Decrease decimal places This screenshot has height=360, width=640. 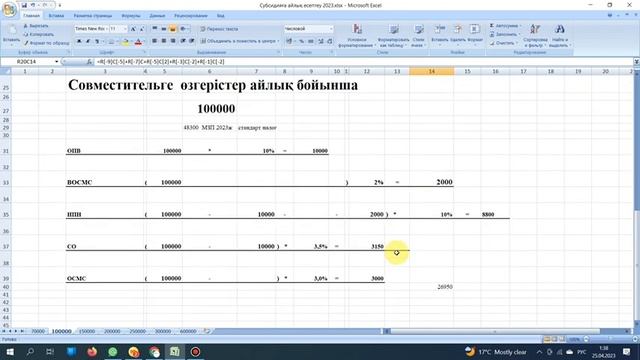330,41
